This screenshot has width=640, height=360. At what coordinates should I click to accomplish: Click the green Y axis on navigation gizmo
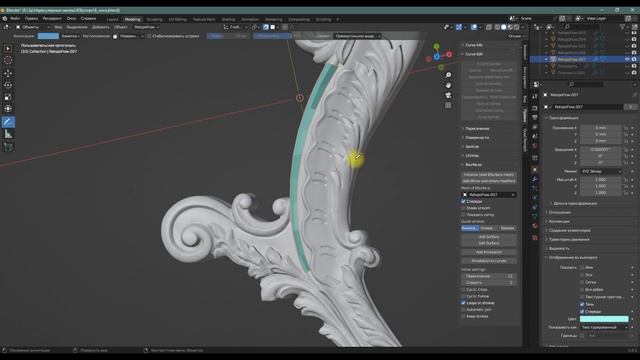coord(436,47)
